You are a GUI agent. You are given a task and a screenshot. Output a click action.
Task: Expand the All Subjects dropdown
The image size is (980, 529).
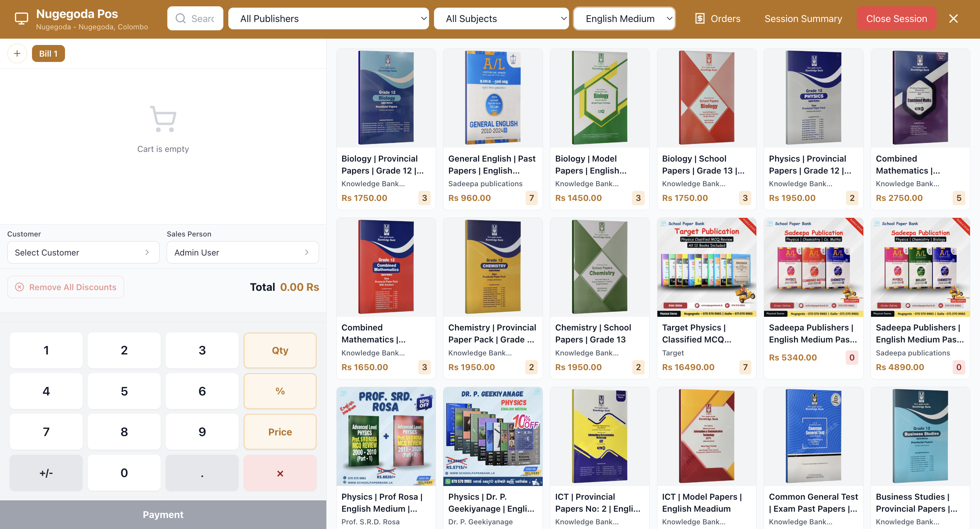click(x=501, y=19)
